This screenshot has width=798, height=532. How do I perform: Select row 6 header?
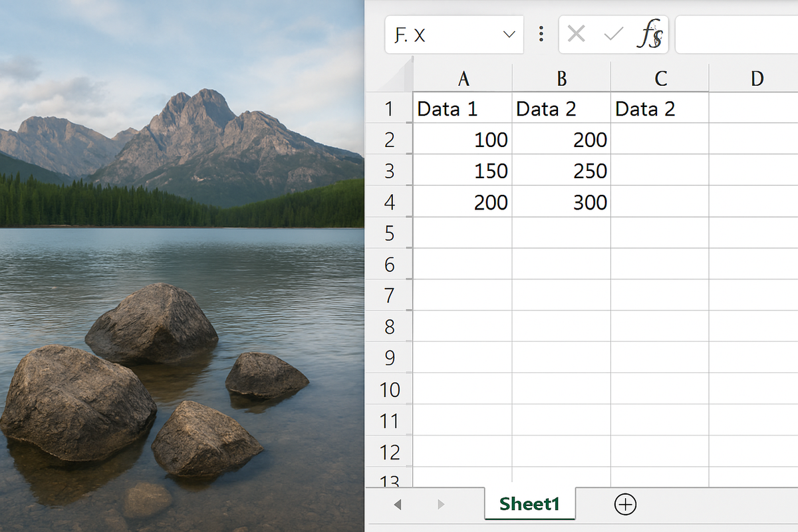point(389,265)
